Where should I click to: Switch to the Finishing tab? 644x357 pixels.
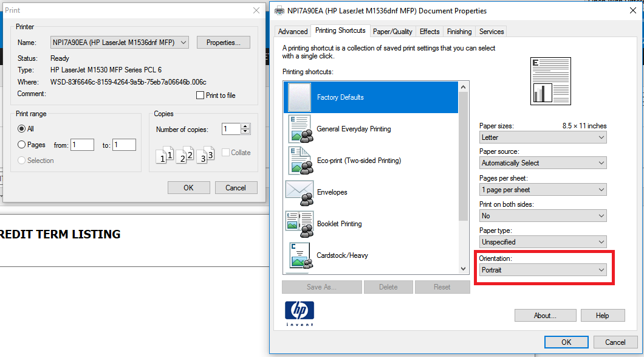click(459, 31)
